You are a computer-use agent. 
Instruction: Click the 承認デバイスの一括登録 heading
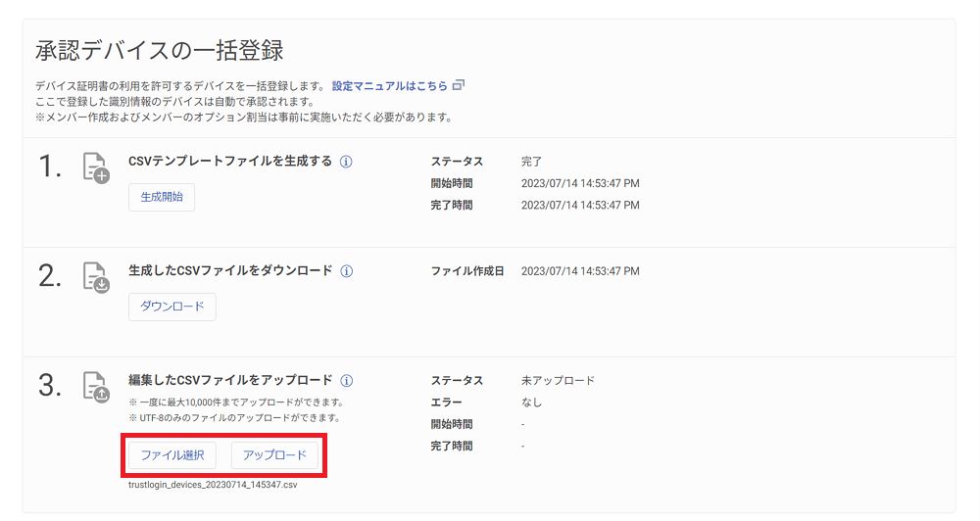pos(160,50)
